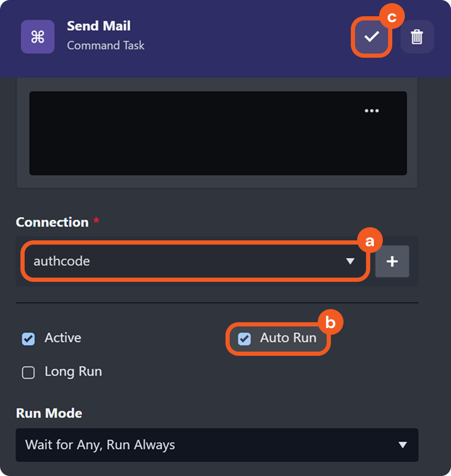
Task: Disable the Auto Run checkbox
Action: coord(244,339)
